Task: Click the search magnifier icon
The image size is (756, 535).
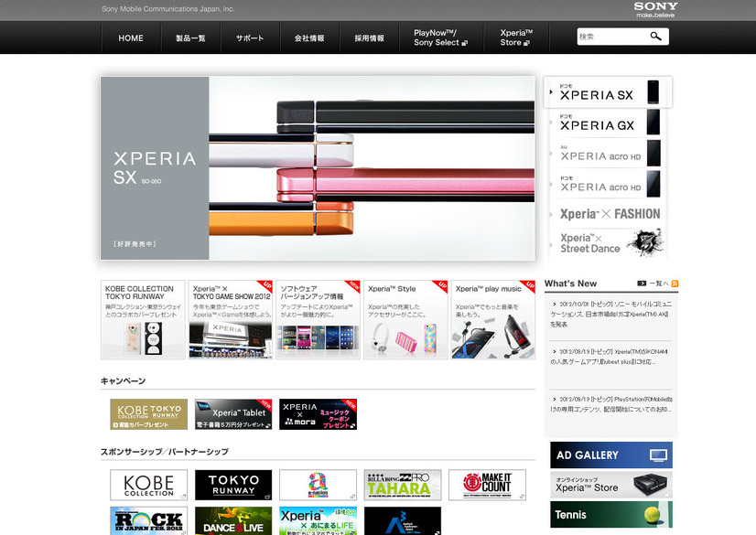Action: point(655,36)
